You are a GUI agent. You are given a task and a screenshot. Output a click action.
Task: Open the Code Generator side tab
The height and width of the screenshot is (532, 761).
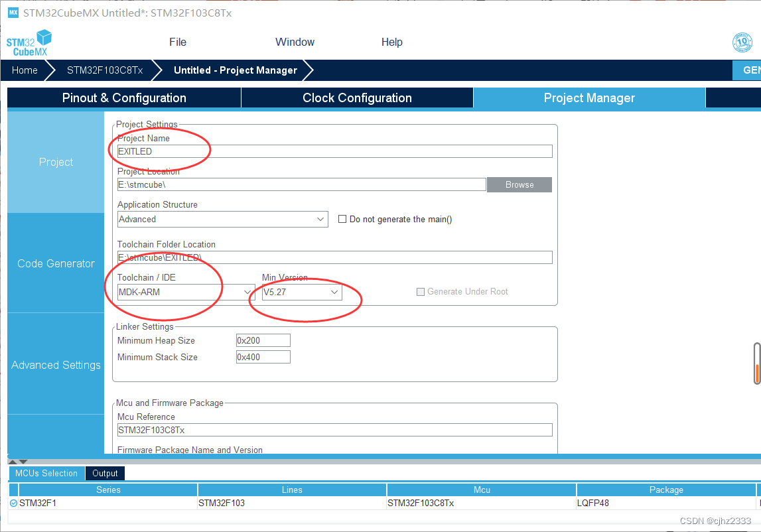point(56,263)
